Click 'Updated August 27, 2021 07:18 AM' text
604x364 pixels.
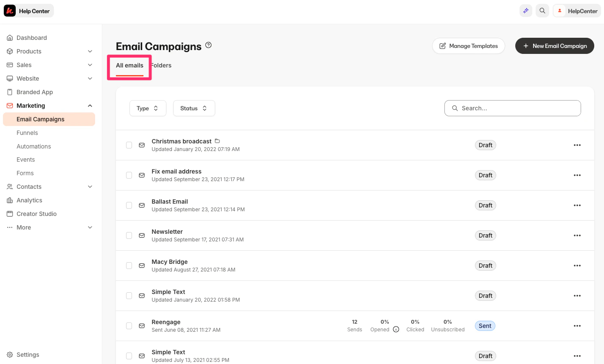194,270
